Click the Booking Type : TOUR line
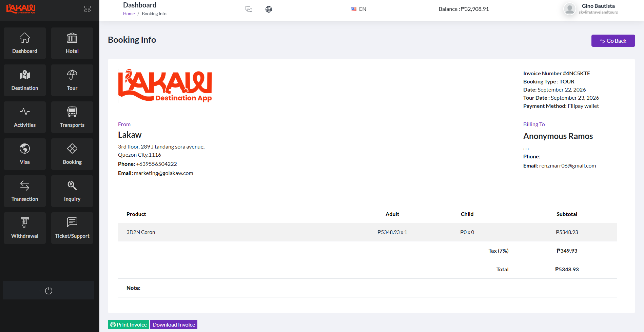The image size is (644, 332). click(549, 82)
